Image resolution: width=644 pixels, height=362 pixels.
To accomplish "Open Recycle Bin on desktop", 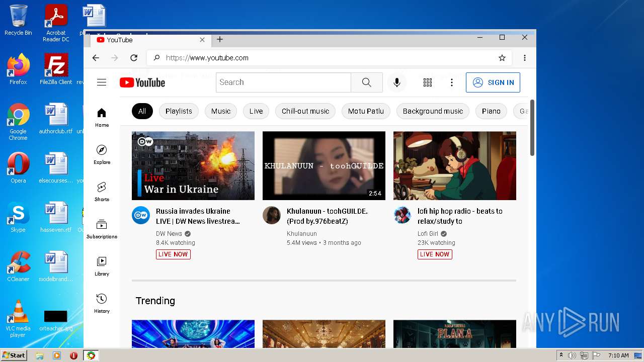I will point(18,20).
